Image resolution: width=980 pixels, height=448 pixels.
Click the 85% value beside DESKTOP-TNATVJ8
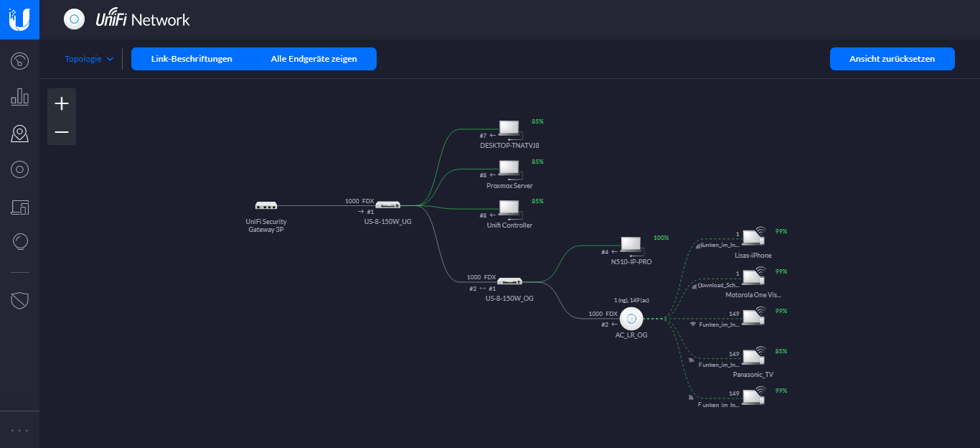[537, 122]
